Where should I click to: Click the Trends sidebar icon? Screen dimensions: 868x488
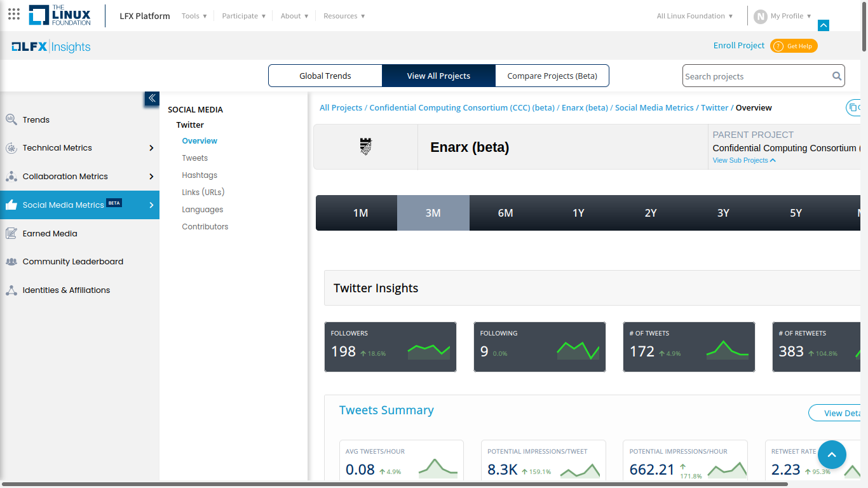coord(11,119)
